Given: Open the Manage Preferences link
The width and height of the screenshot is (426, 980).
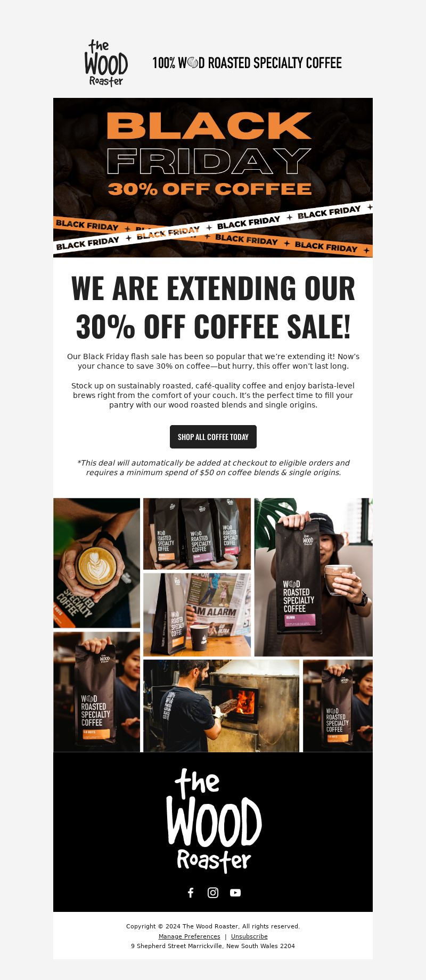Looking at the screenshot, I should click(x=189, y=936).
